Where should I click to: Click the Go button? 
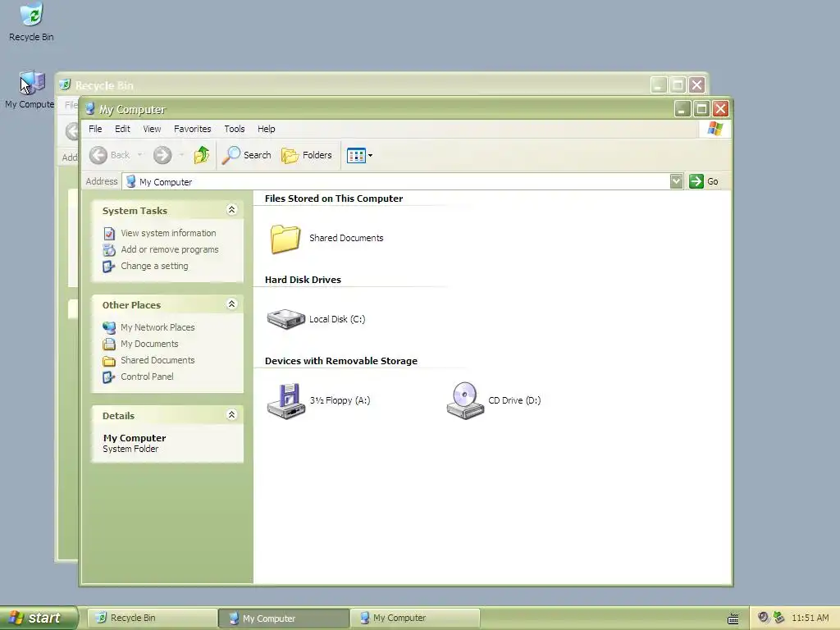click(x=704, y=181)
